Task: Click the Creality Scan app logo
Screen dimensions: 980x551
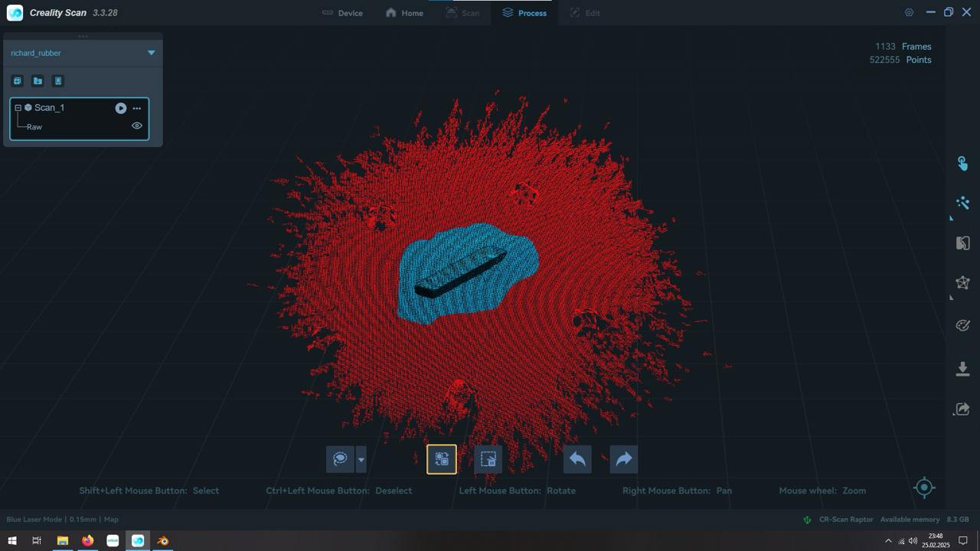Action: tap(15, 13)
